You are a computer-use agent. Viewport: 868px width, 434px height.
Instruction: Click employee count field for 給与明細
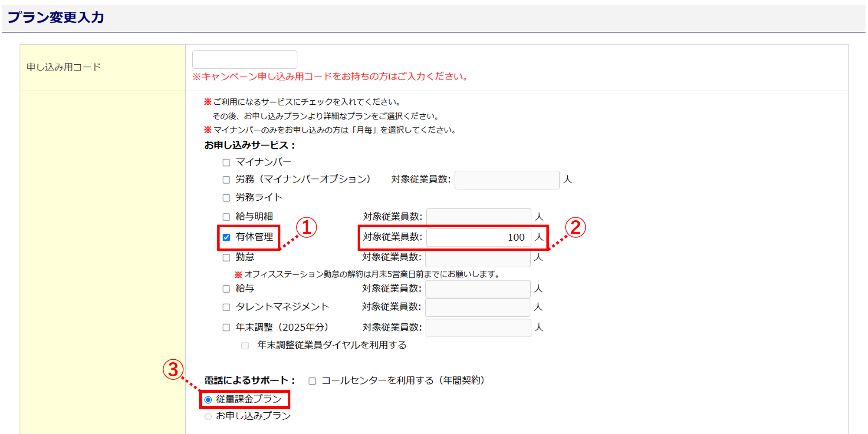(479, 217)
